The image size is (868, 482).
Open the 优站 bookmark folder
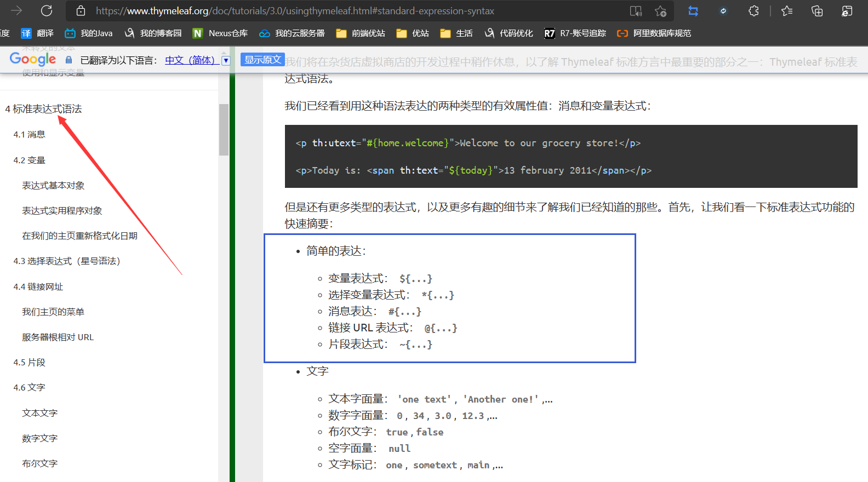pos(413,33)
